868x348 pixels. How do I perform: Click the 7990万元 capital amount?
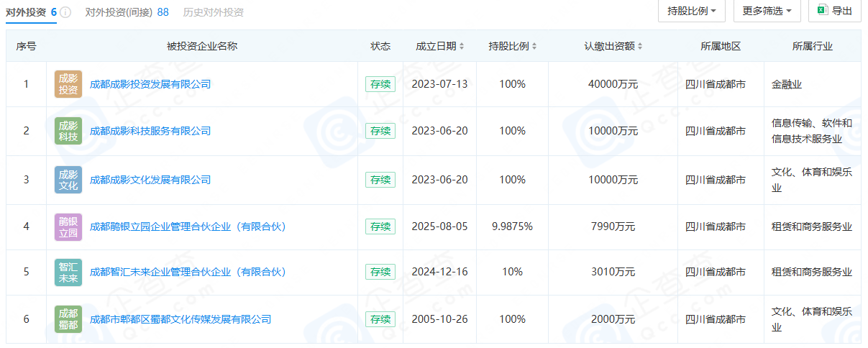[613, 226]
